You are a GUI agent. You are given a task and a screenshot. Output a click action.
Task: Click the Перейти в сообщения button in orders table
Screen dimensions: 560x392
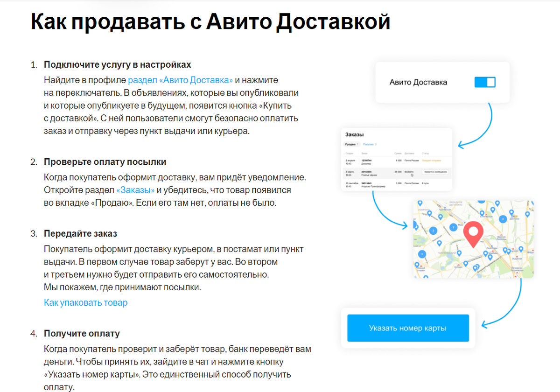pyautogui.click(x=435, y=172)
